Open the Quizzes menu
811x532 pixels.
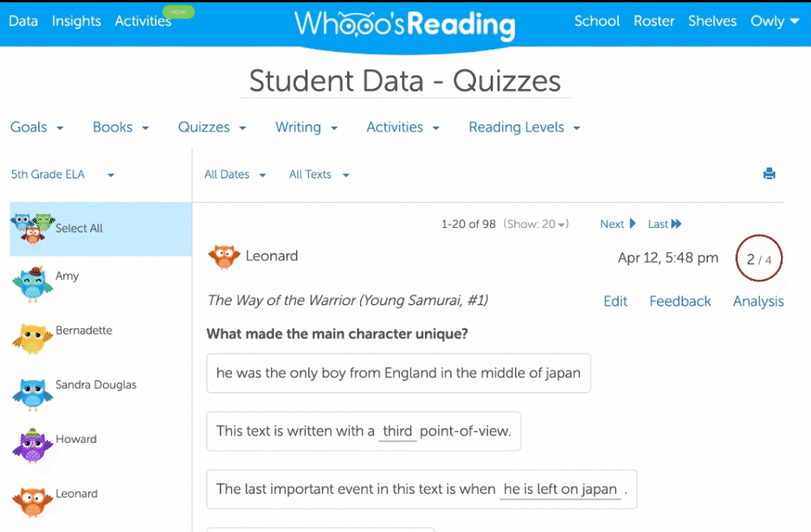click(212, 127)
